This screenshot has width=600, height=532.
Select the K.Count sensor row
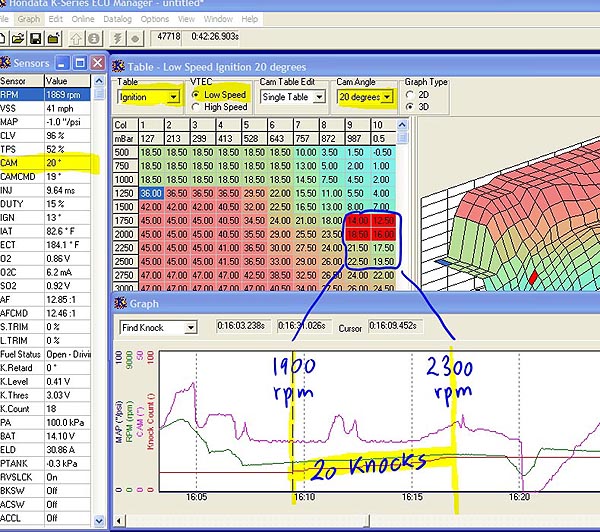coord(45,409)
